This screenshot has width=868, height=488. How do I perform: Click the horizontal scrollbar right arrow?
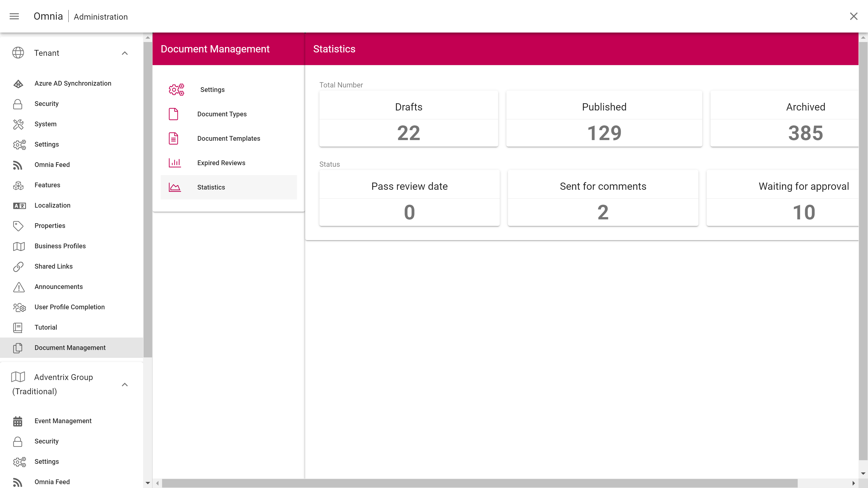point(854,483)
